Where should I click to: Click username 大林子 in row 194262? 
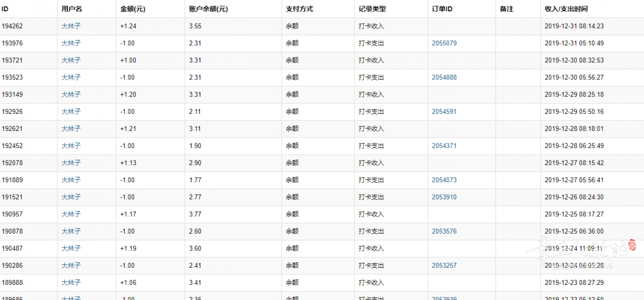71,26
